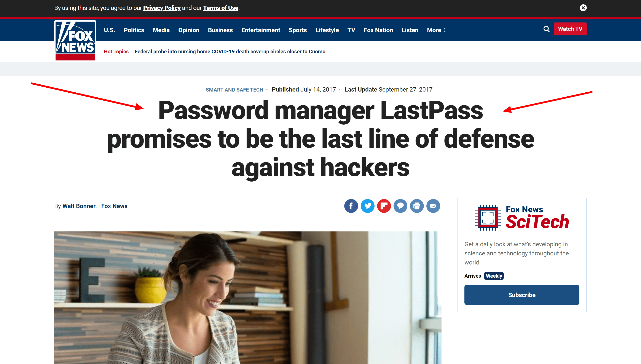This screenshot has width=641, height=364.
Task: Click the U.S. navigation item
Action: tap(109, 30)
